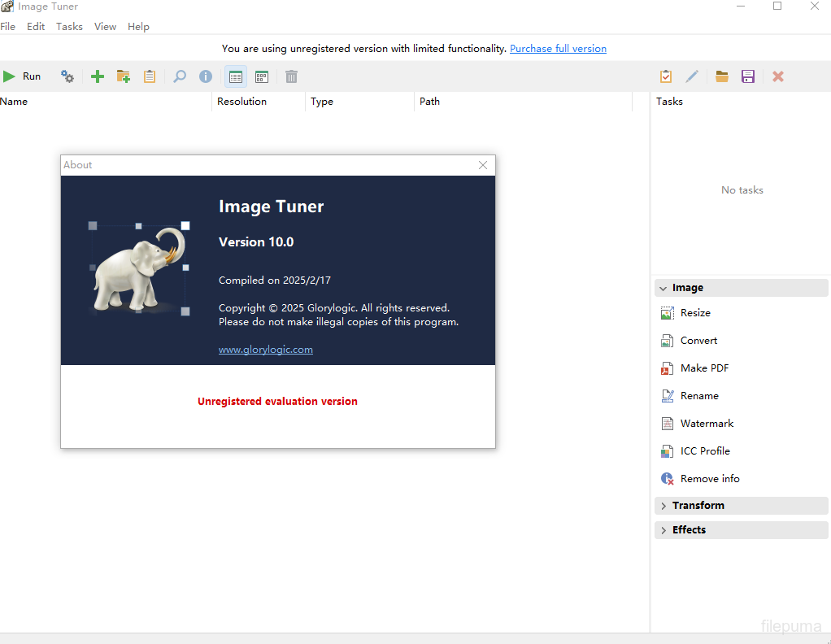
Task: Sort by the Path column header
Action: 523,102
